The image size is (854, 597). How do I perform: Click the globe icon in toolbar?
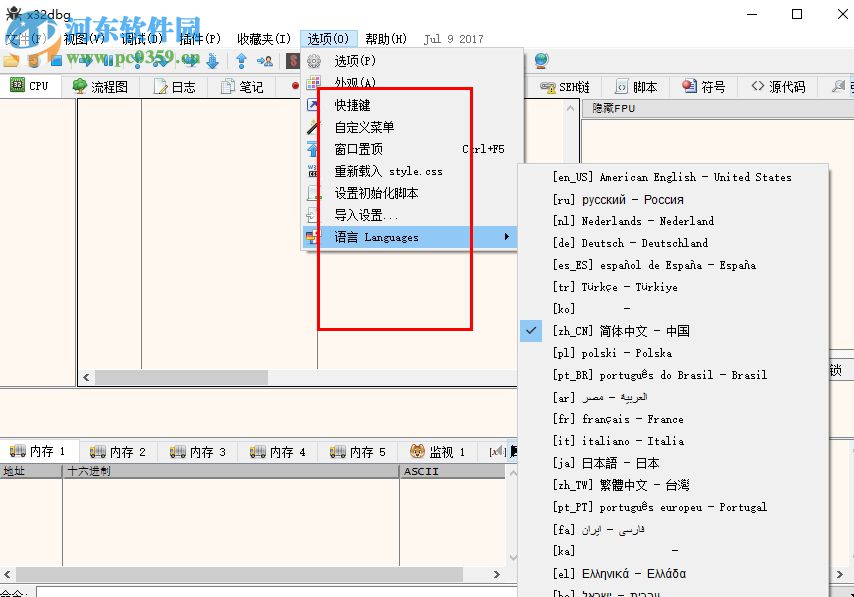pos(541,60)
